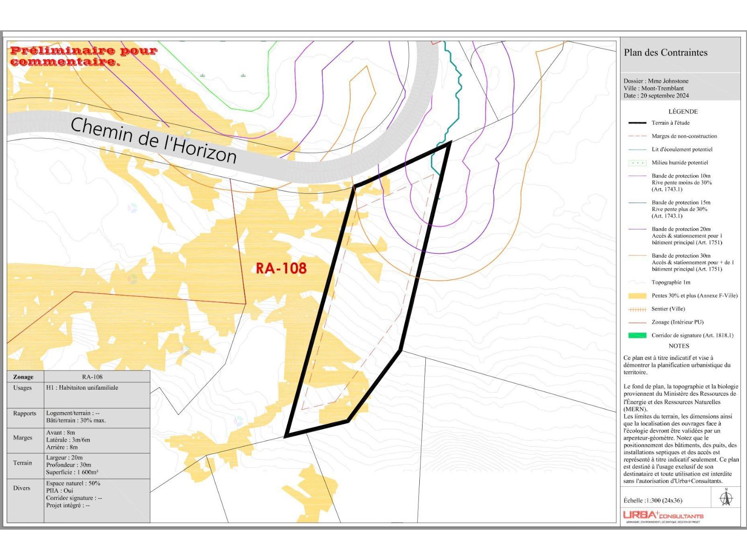The width and height of the screenshot is (747, 560).
Task: Click the URBA+ Consultants logo
Action: (x=663, y=515)
